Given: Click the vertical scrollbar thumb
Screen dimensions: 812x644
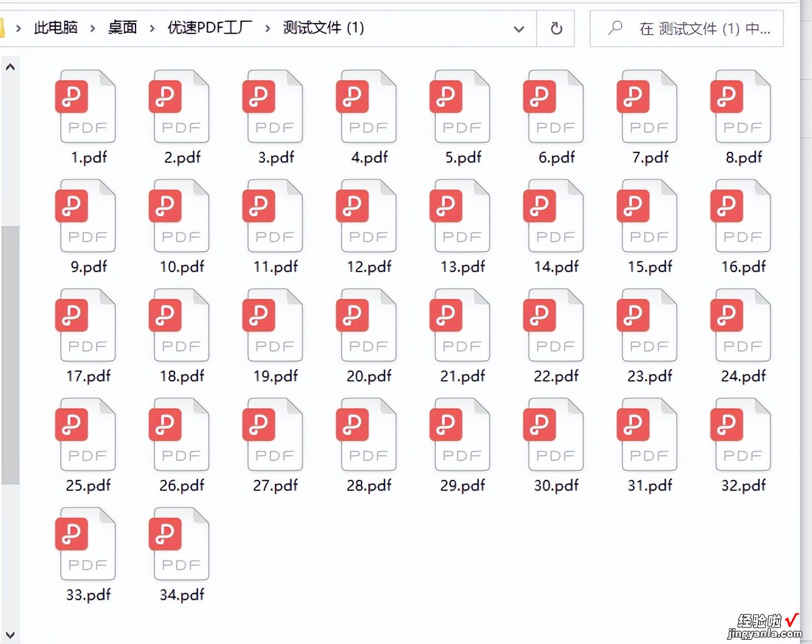Looking at the screenshot, I should pos(10,355).
